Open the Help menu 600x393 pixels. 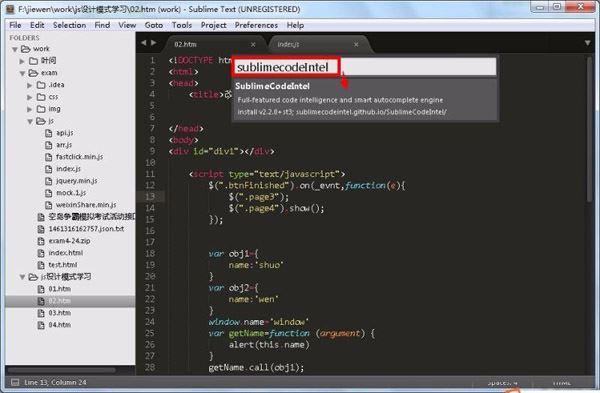pyautogui.click(x=295, y=25)
